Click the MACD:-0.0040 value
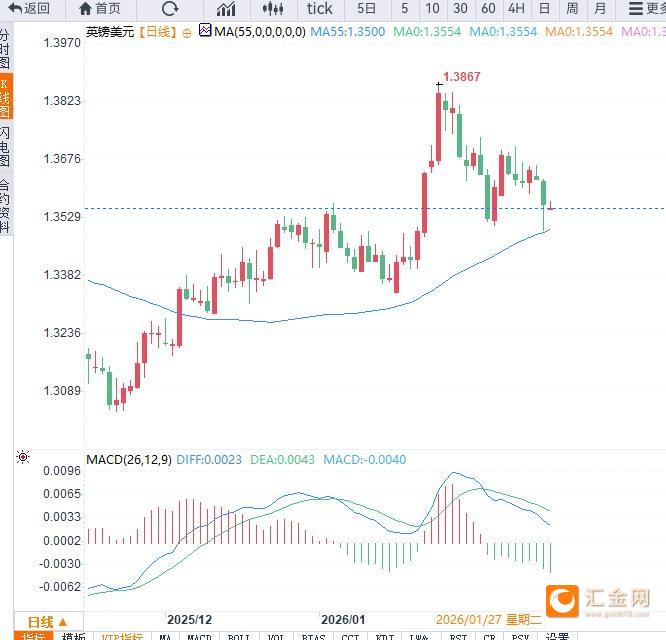Viewport: 666px width, 640px height. 365,460
